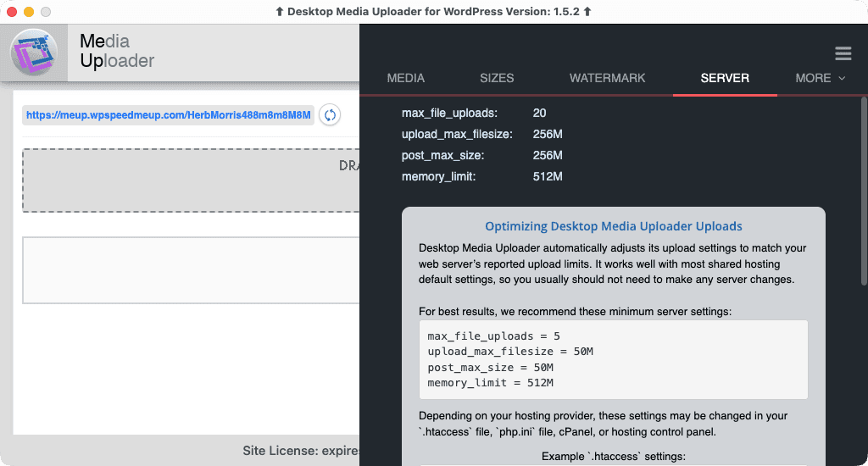
Task: Click the upload_max_filesize value 256M
Action: pyautogui.click(x=548, y=134)
